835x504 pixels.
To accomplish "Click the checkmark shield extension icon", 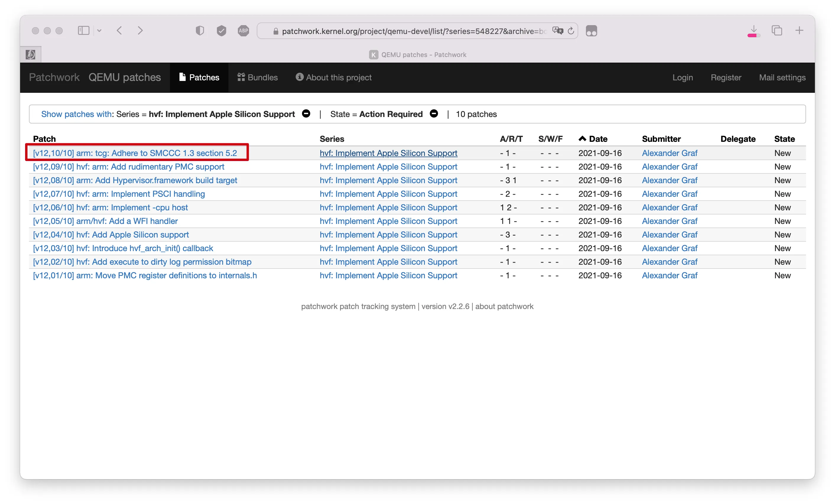I will 221,31.
